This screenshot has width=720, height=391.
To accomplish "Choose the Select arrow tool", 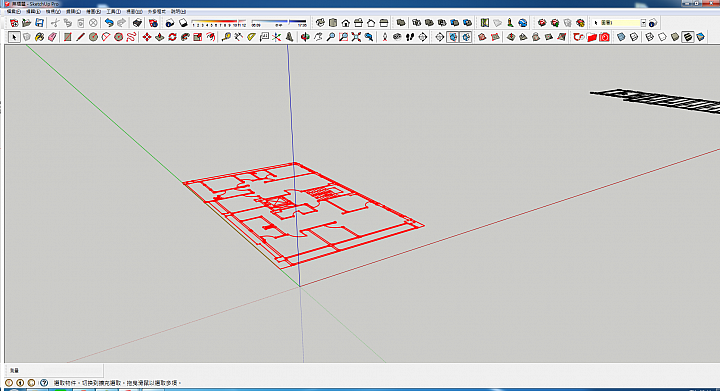I will coord(14,37).
